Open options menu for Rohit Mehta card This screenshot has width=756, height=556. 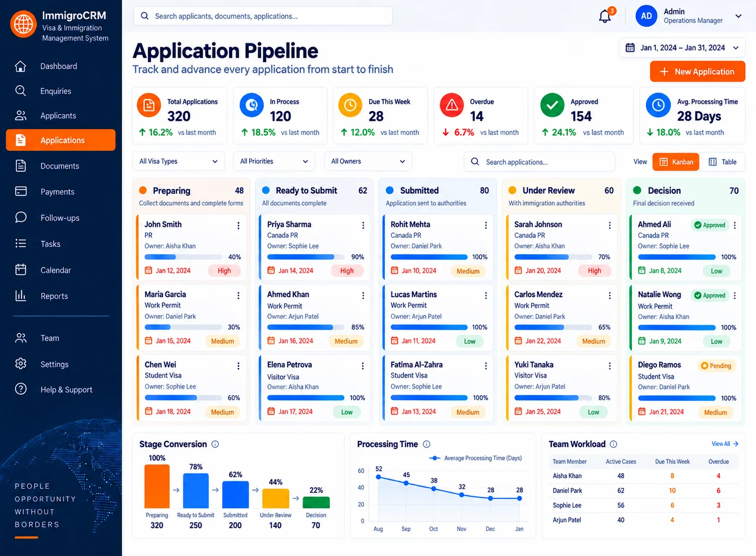pyautogui.click(x=486, y=225)
